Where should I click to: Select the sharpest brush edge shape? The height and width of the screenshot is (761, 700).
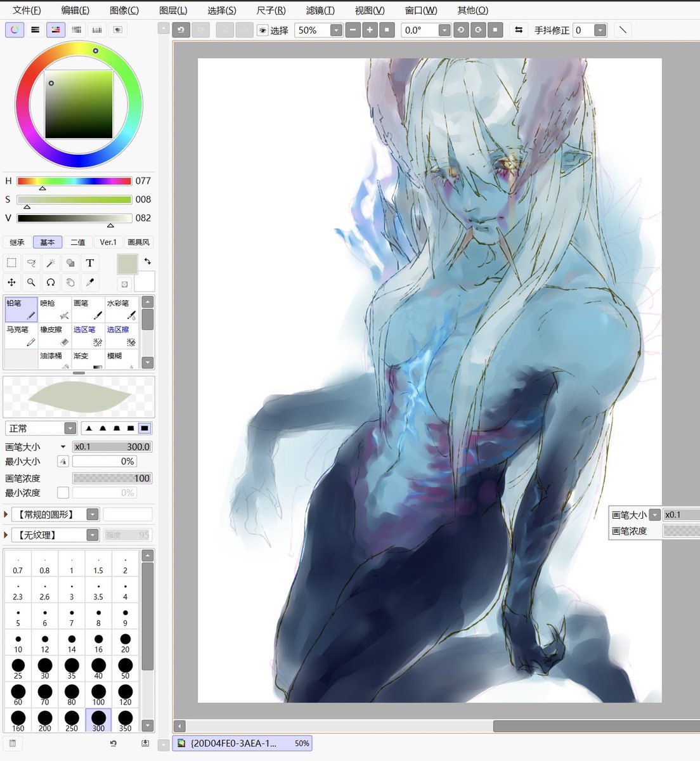pyautogui.click(x=89, y=428)
